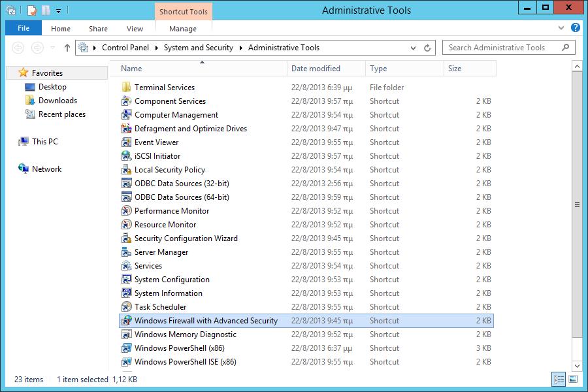Click the New folder quick access icon
Image resolution: width=588 pixels, height=392 pixels.
(46, 10)
